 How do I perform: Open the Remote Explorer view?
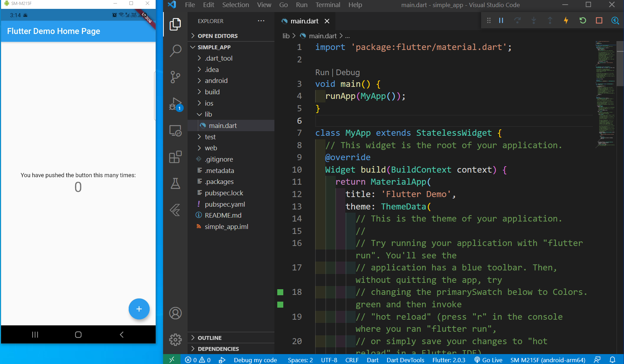point(175,131)
